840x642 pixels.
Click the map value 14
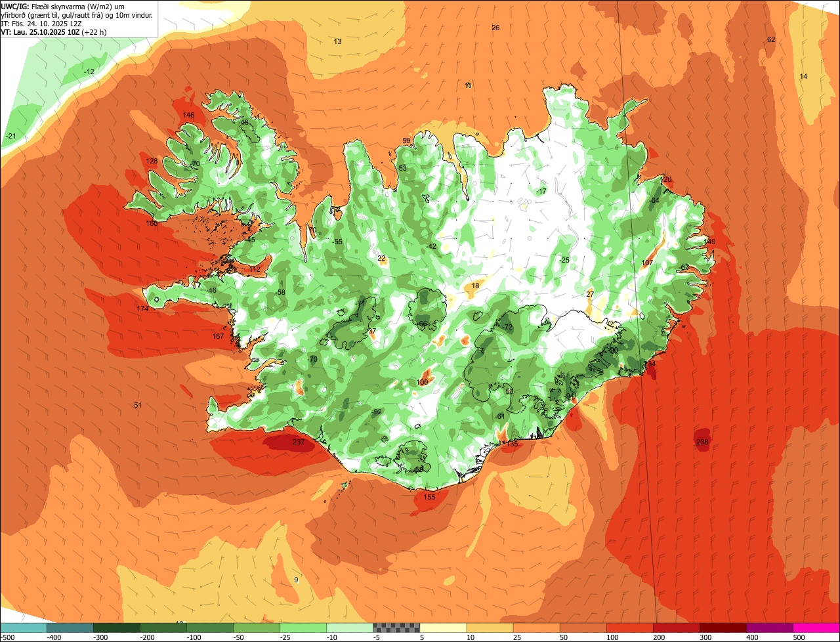(803, 76)
